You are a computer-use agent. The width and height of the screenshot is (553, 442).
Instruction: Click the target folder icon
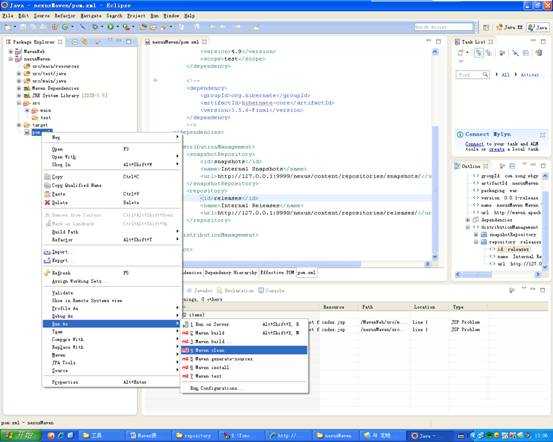pos(27,125)
